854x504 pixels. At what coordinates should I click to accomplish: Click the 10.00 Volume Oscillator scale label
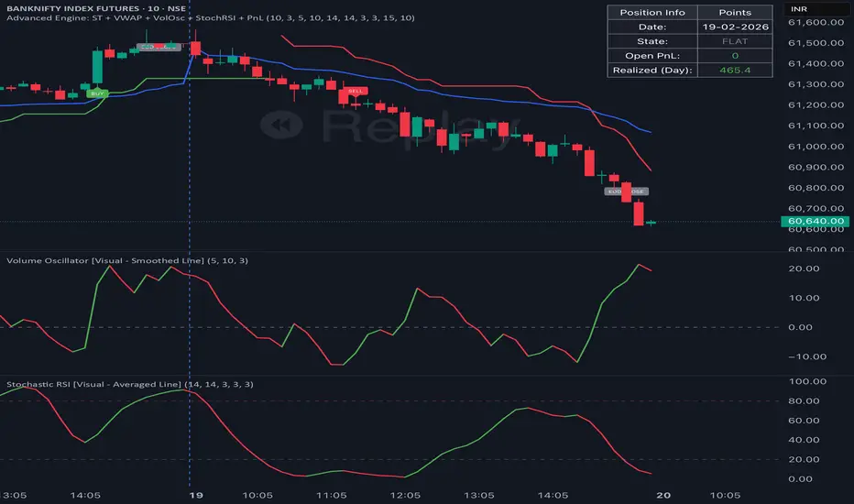[x=804, y=298]
